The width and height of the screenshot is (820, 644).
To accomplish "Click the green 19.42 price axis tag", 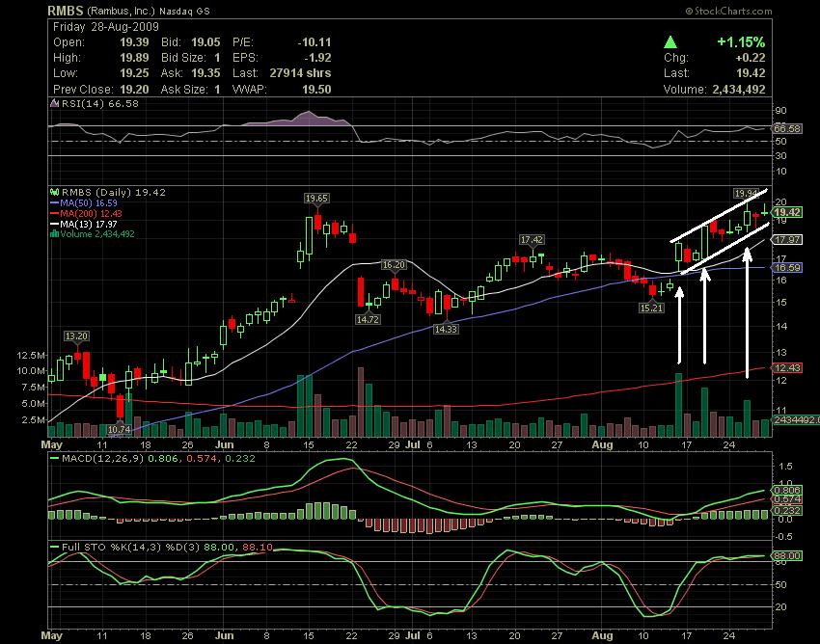I will pos(787,212).
